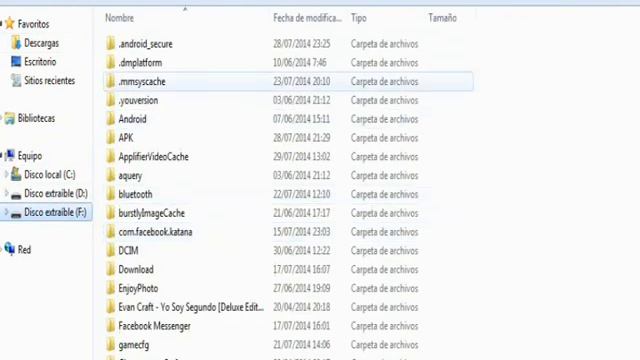
Task: Click the .youversion folder icon
Action: pyautogui.click(x=110, y=100)
